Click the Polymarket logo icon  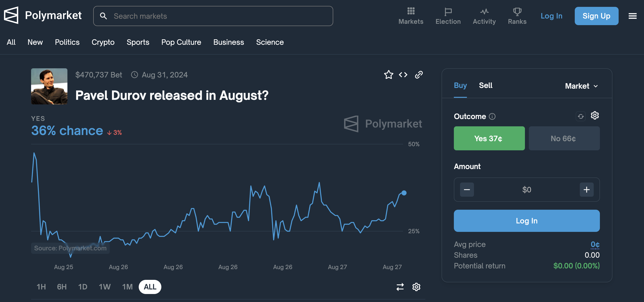pos(11,16)
